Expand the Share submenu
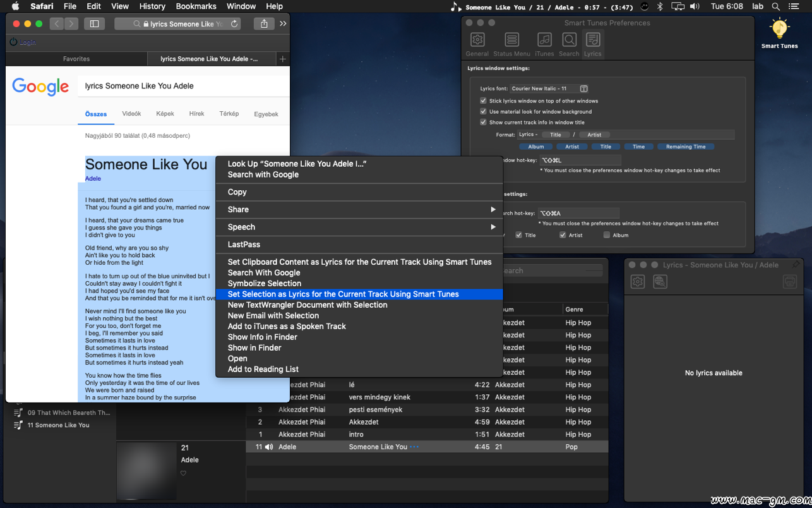The width and height of the screenshot is (812, 508). pyautogui.click(x=359, y=209)
